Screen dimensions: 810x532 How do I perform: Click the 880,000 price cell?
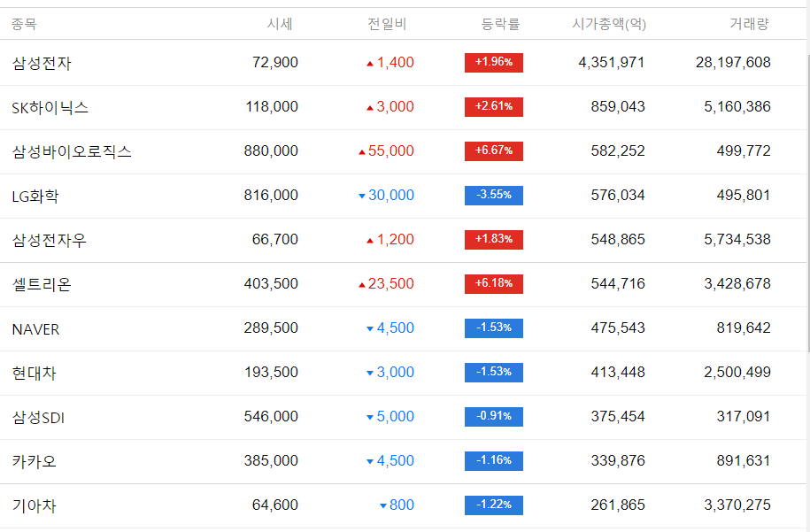pos(271,150)
